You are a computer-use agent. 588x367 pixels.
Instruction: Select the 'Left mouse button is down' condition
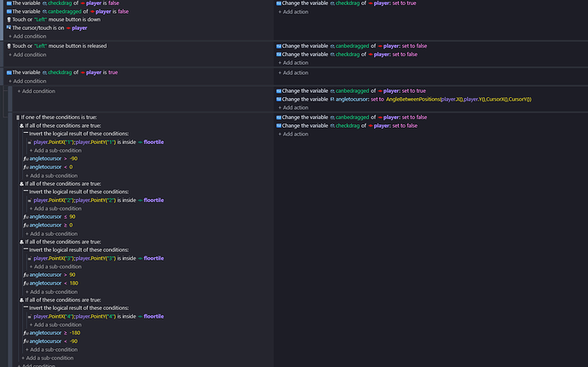point(54,20)
